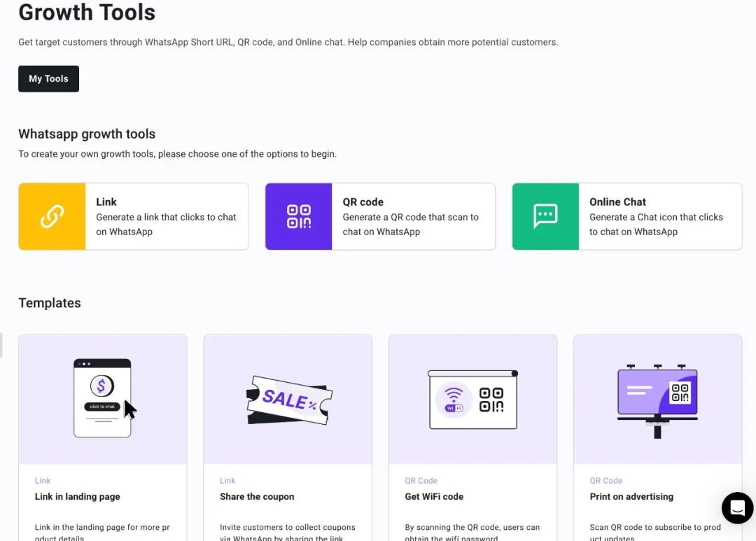
Task: Click 'Generate a Chat icon that clicks' description
Action: (656, 224)
